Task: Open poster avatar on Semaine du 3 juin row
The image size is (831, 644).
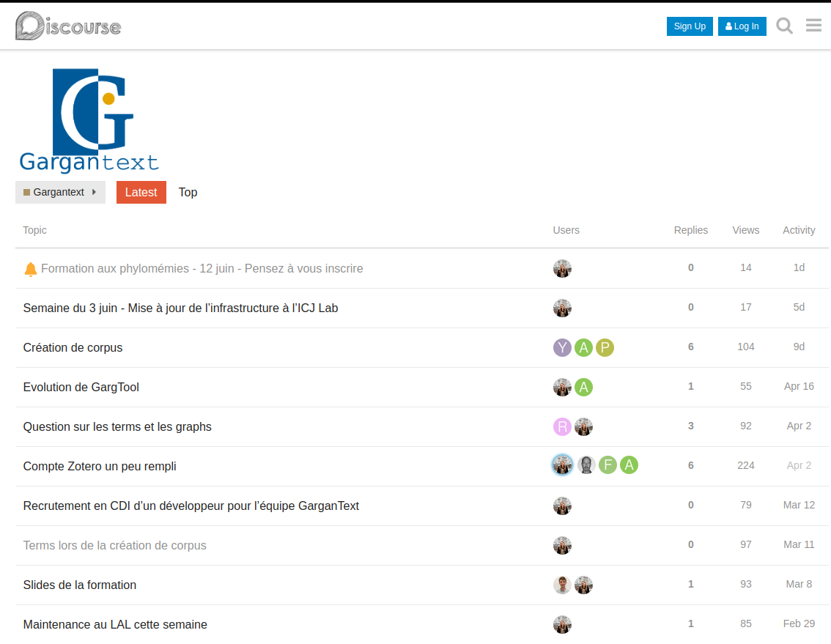Action: pos(562,308)
